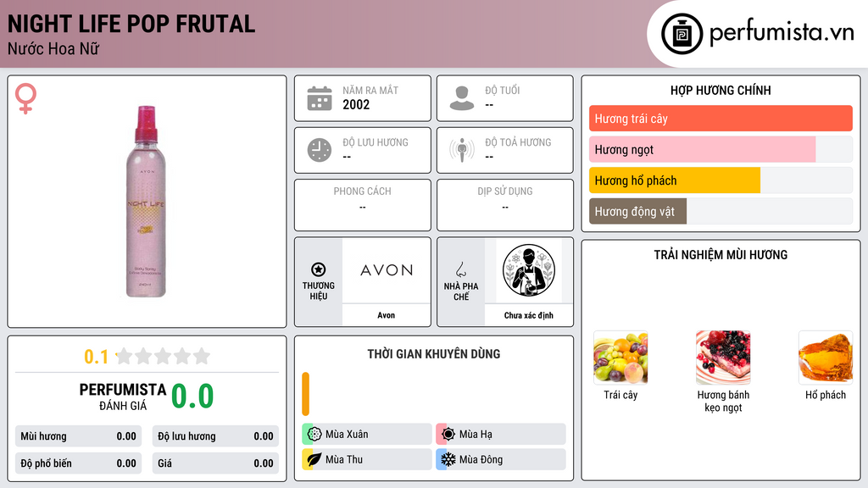Click the leaf icon next to Mùa Thu
This screenshot has width=868, height=488.
(x=314, y=459)
